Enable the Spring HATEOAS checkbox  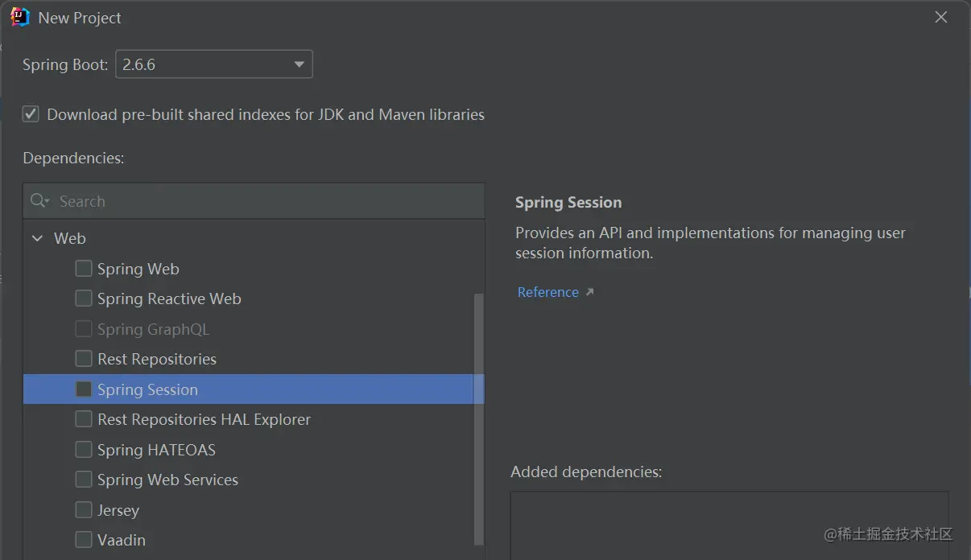tap(84, 450)
